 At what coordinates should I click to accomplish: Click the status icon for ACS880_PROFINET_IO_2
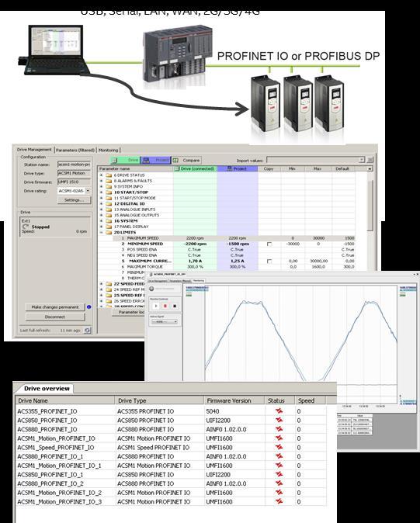pyautogui.click(x=279, y=483)
